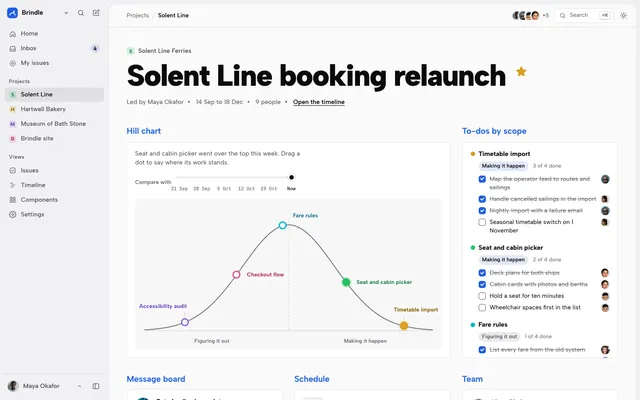Select 19 Oct on the compare slider
Viewport: 640px width, 400px height.
click(x=269, y=189)
